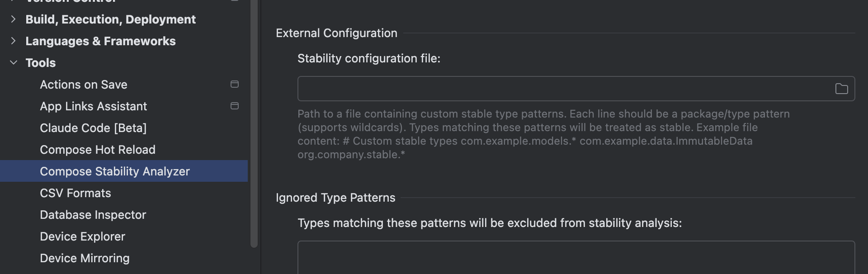Select the Tools category label

pyautogui.click(x=41, y=63)
